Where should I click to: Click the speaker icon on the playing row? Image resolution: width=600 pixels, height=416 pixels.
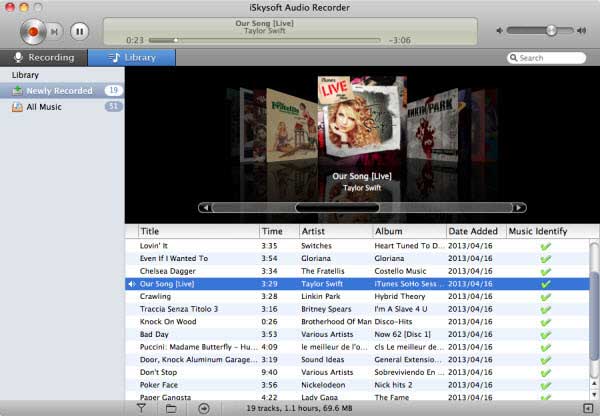coord(132,284)
